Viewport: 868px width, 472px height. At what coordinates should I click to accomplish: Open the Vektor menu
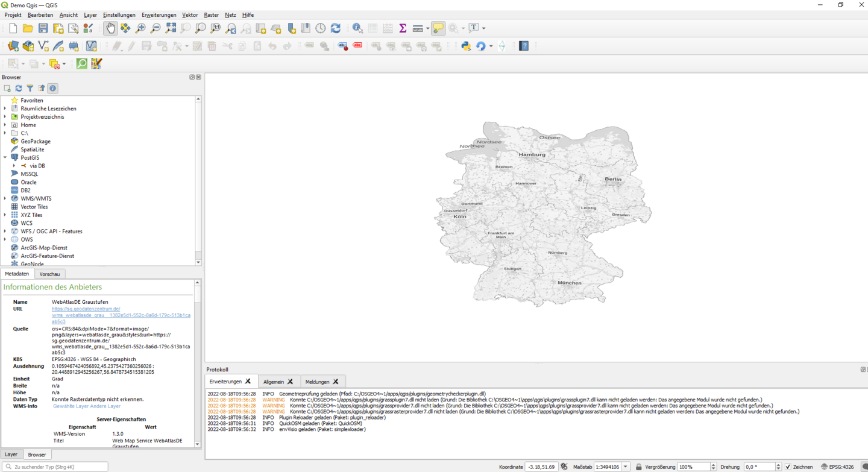190,15
